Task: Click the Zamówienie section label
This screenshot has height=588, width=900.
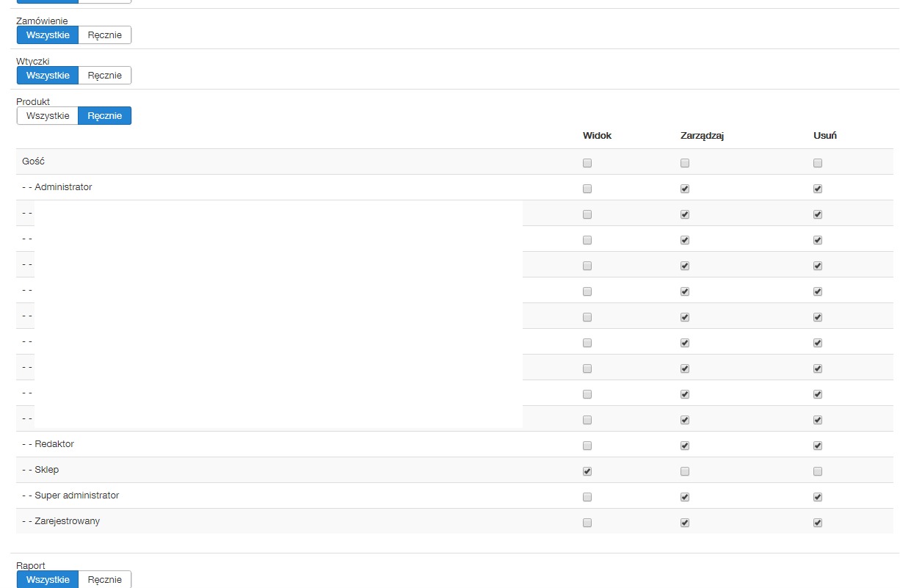Action: tap(42, 21)
